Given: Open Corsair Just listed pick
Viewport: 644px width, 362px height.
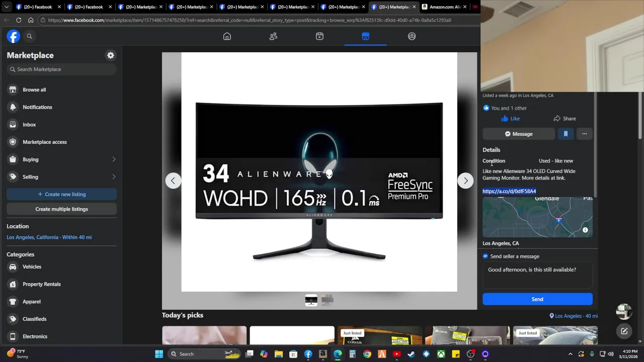Looking at the screenshot, I should 380,335.
